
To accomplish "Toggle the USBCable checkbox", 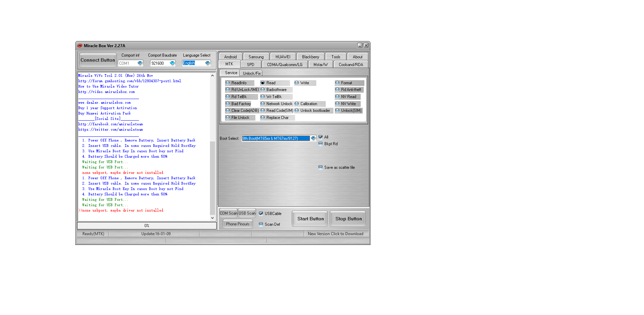I will (x=261, y=213).
